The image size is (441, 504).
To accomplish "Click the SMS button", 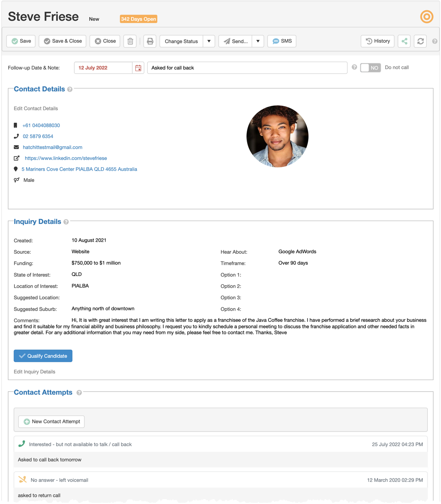I will tap(282, 41).
